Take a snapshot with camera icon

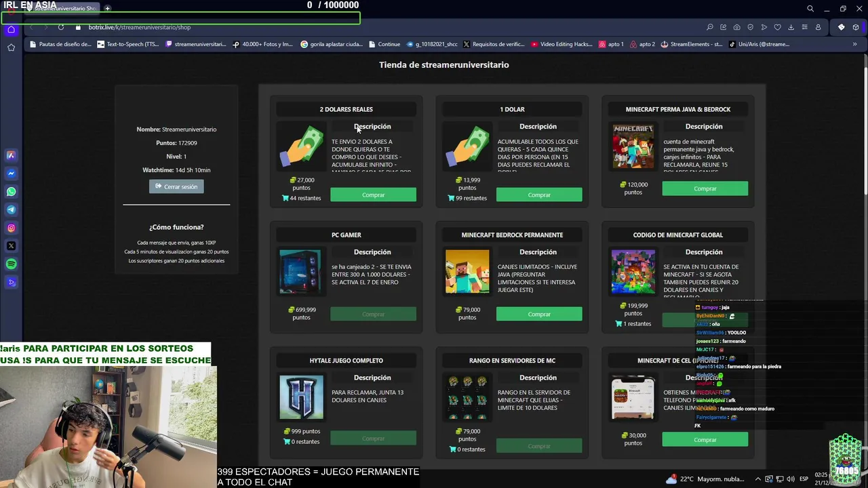737,27
